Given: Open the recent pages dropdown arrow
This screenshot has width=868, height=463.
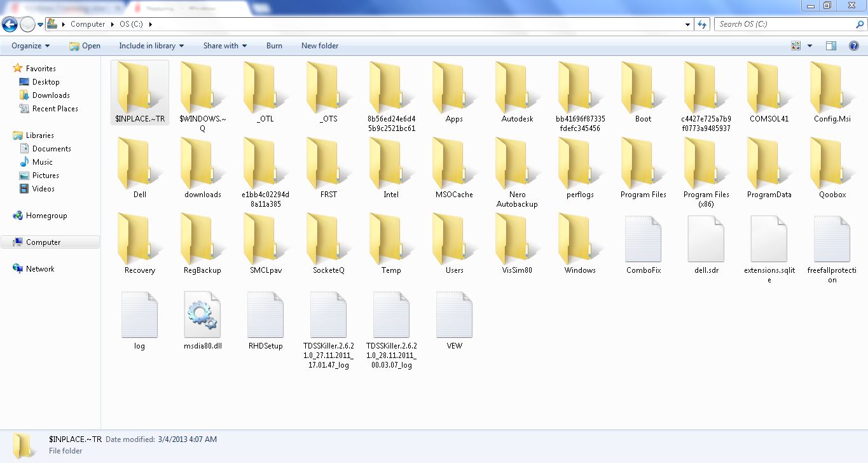Looking at the screenshot, I should tap(41, 25).
